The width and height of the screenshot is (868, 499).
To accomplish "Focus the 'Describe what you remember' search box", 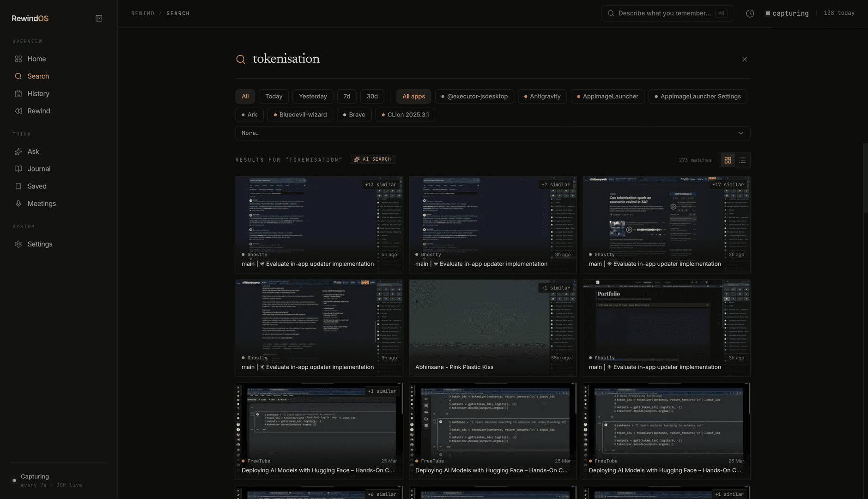I will 667,13.
